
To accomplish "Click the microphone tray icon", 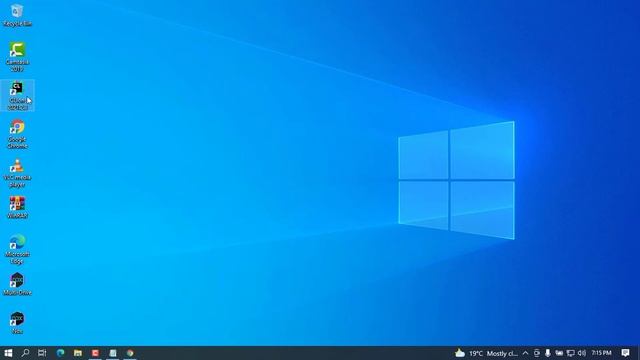I will 548,353.
